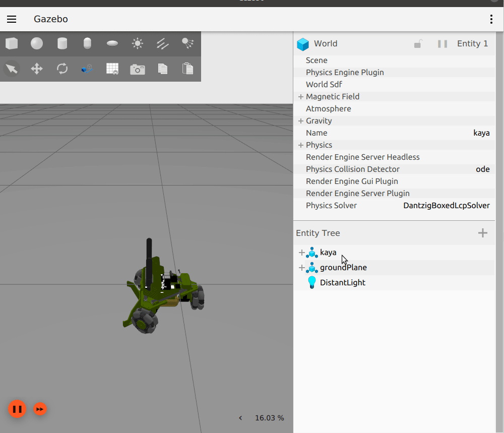Expand the kaya entity tree node
504x433 pixels.
pyautogui.click(x=301, y=253)
